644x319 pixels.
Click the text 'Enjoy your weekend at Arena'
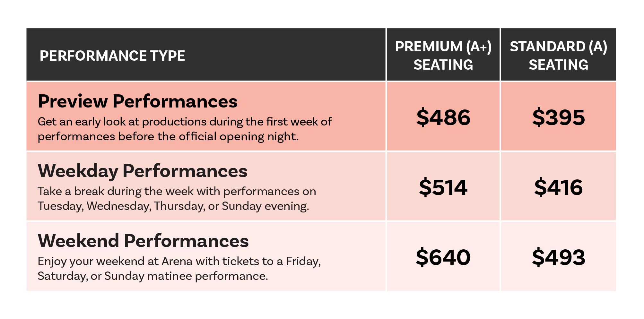click(116, 262)
